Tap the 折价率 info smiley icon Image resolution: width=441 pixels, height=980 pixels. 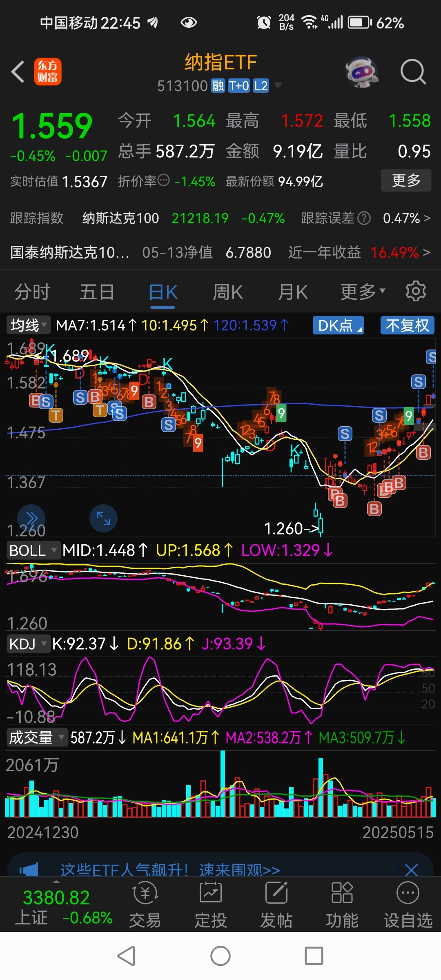[163, 180]
